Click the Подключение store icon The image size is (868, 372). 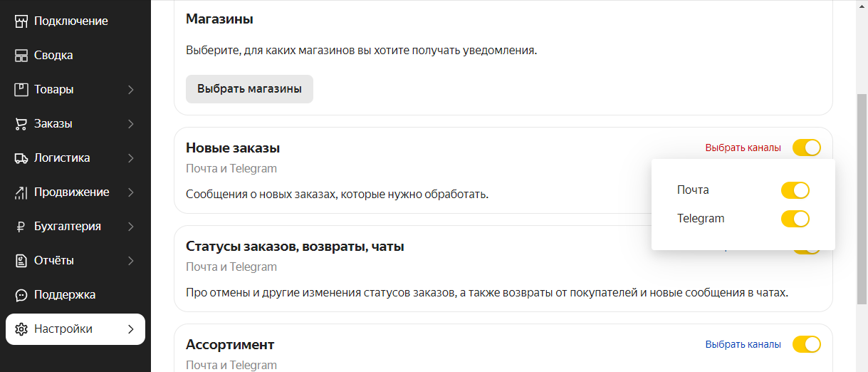[x=21, y=21]
